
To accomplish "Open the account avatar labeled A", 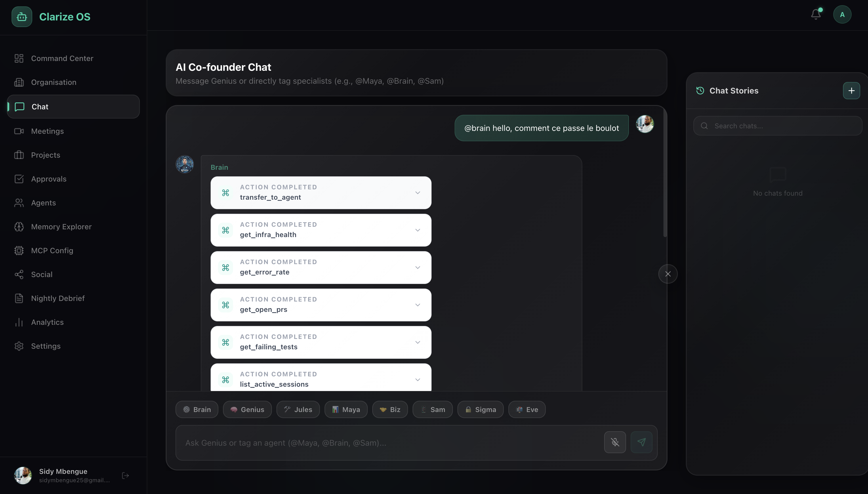I will pos(842,15).
